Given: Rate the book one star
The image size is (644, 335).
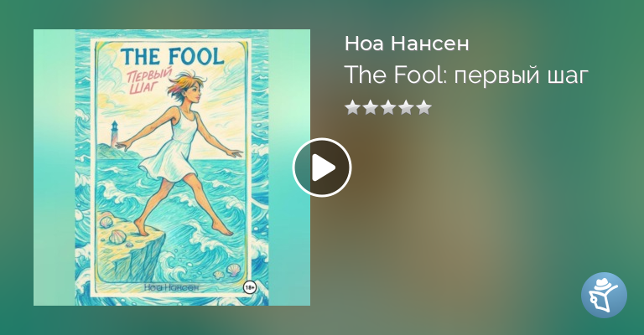Looking at the screenshot, I should [352, 107].
